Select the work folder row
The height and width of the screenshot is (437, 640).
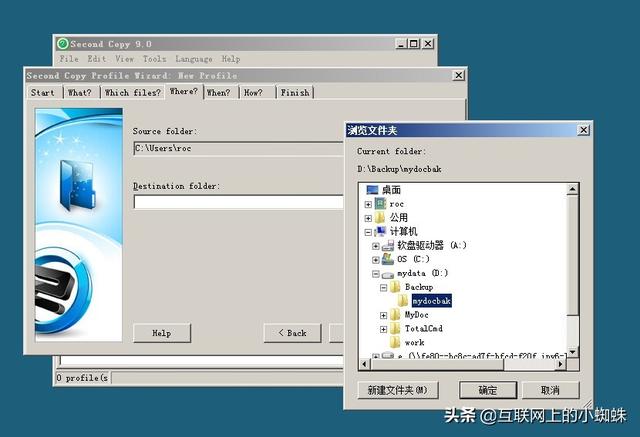[414, 342]
